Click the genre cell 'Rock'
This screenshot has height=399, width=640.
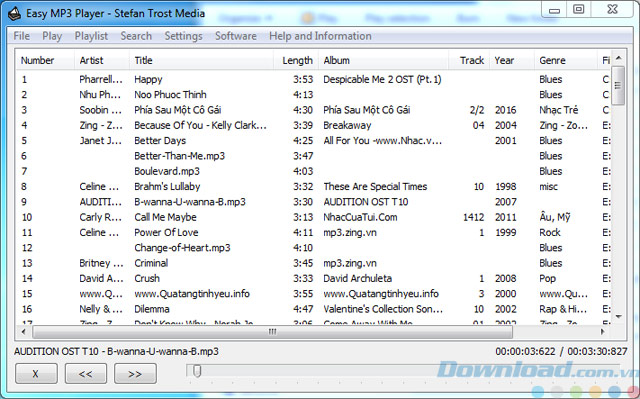[550, 233]
